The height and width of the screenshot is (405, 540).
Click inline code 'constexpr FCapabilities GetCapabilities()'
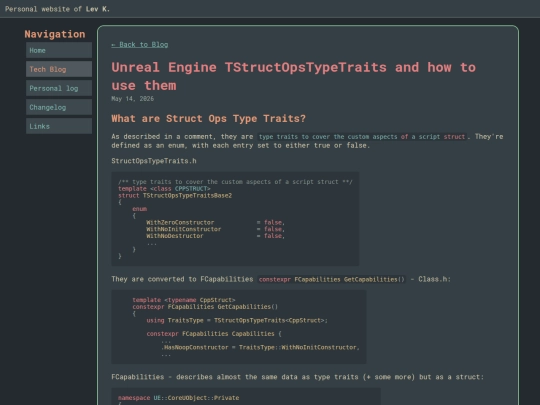tap(332, 279)
